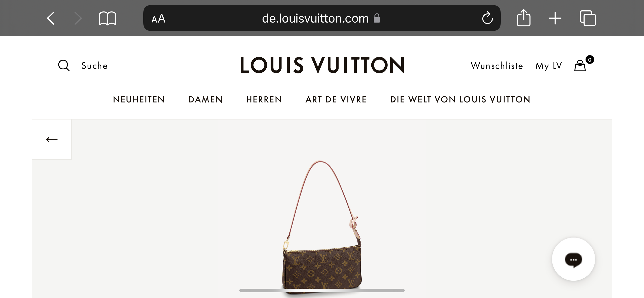
Task: Expand the HERREN menu
Action: point(264,99)
